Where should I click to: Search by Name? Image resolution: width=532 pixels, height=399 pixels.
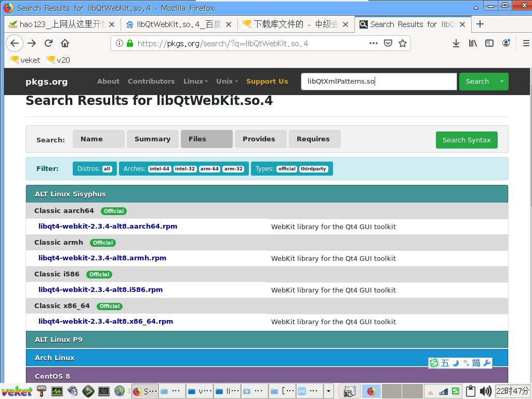coord(98,139)
